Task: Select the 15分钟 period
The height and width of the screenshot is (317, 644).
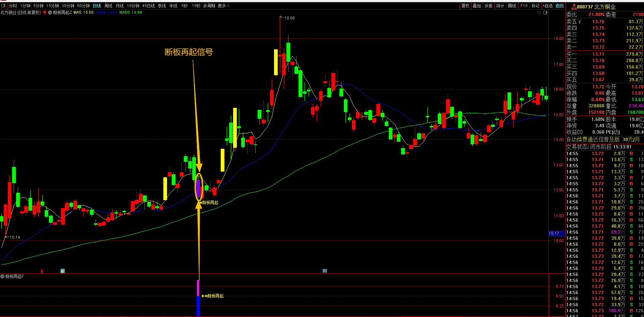Action: pos(53,6)
